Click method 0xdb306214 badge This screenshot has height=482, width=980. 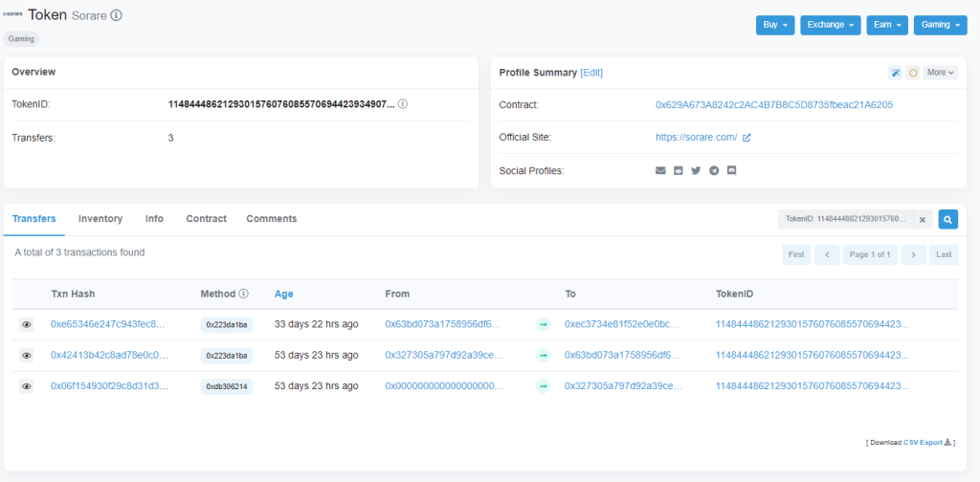226,387
